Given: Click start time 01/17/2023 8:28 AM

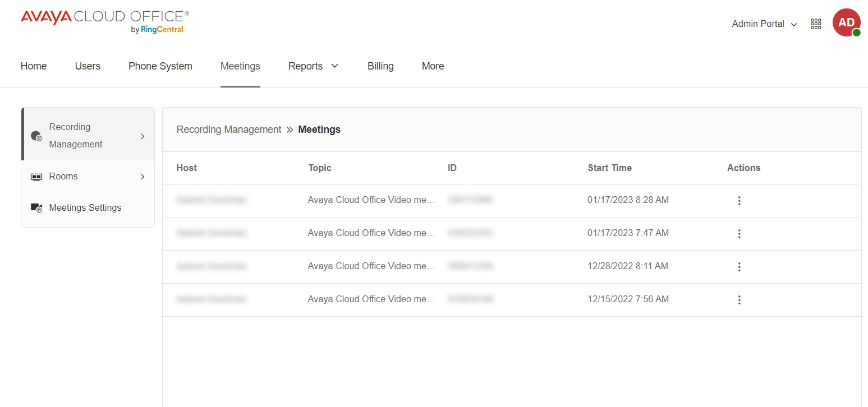Looking at the screenshot, I should (628, 200).
